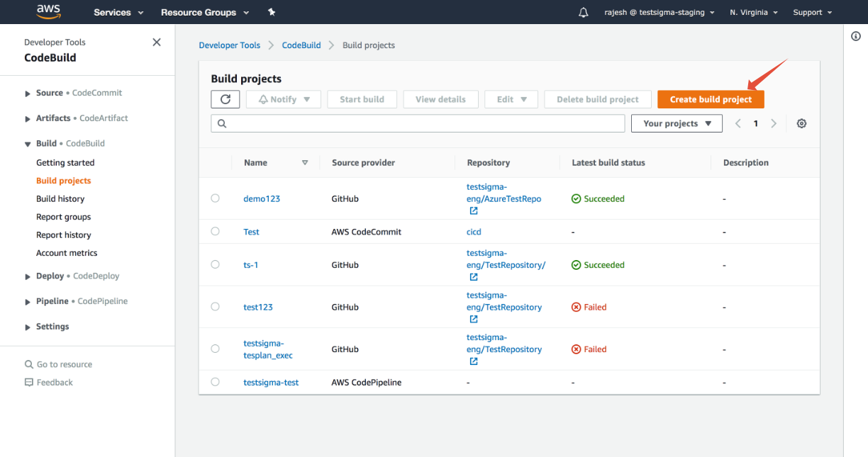Image resolution: width=868 pixels, height=457 pixels.
Task: Open Build history from the sidebar
Action: [x=60, y=198]
